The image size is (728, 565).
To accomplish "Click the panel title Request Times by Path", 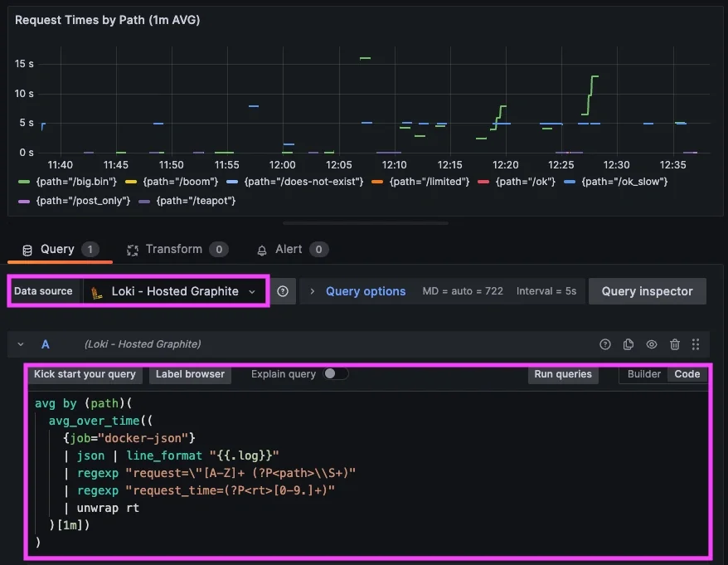I will coord(107,20).
